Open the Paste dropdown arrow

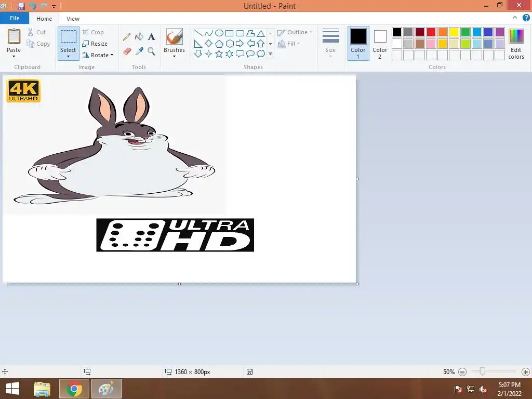tap(14, 56)
